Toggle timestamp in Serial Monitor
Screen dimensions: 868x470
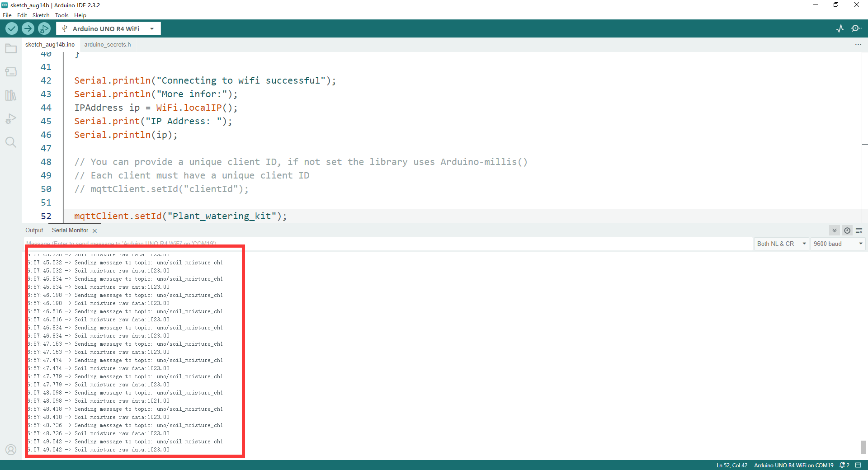click(847, 230)
